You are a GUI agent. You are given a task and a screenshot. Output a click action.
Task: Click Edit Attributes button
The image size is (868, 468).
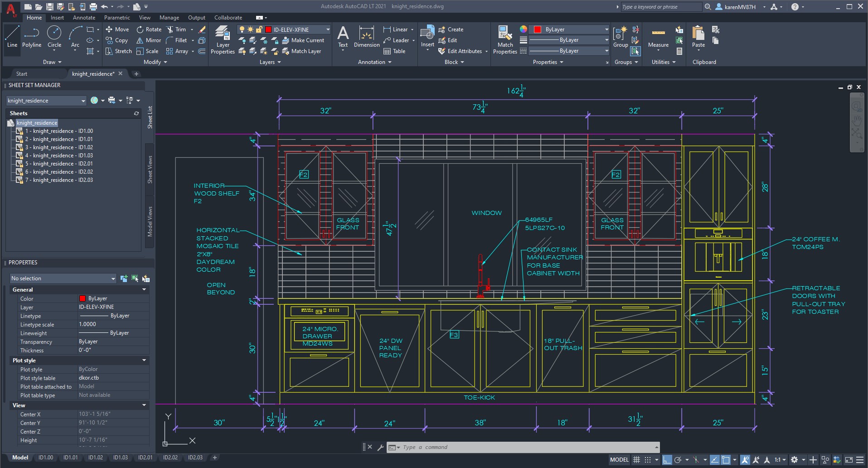tap(461, 51)
